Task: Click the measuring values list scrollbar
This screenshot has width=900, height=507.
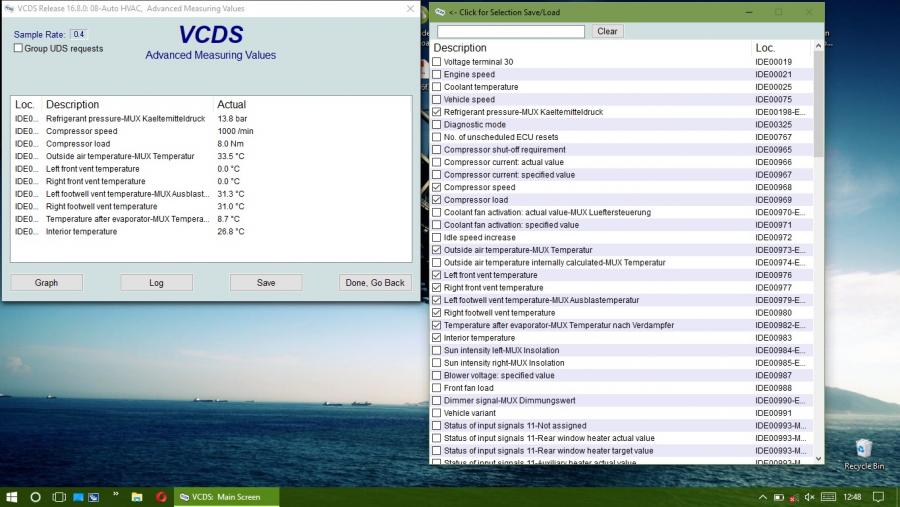Action: (819, 250)
